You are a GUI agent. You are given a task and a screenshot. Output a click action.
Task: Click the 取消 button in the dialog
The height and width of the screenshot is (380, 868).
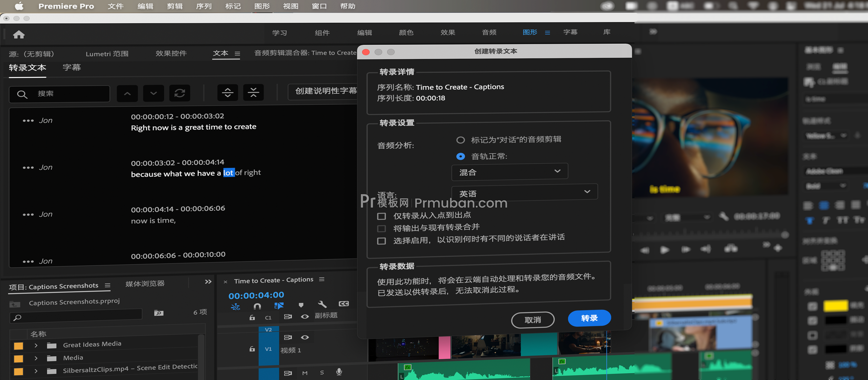532,320
